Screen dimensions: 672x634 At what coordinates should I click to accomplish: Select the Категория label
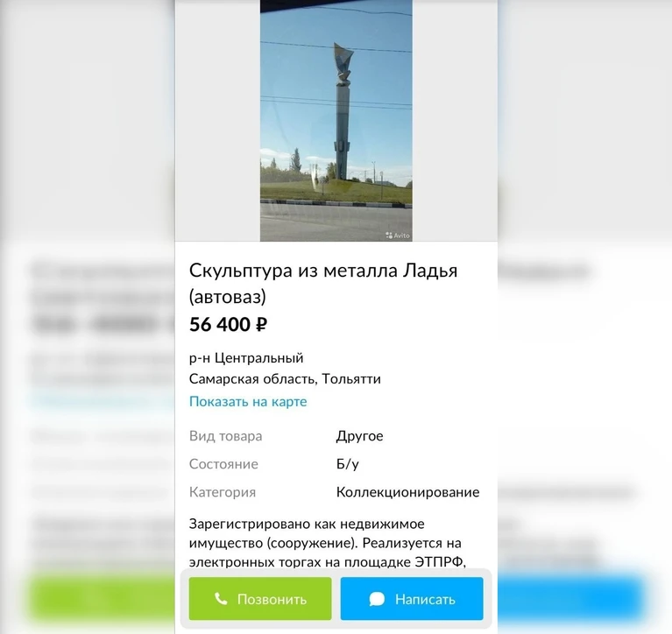pos(222,492)
